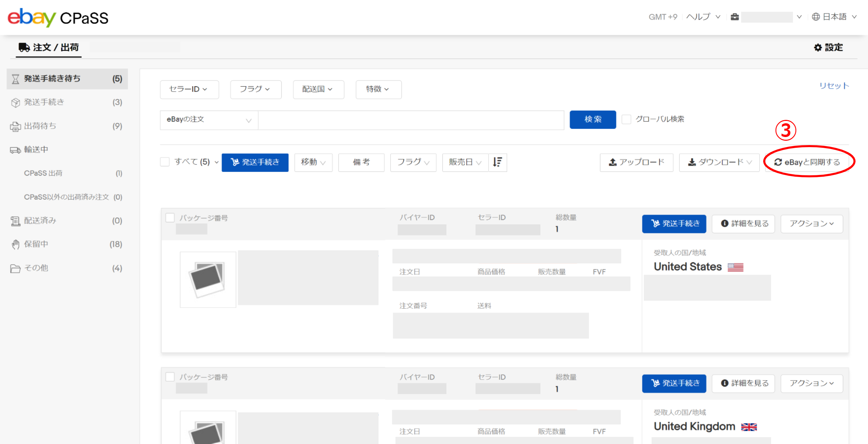Switch to the 注文 / 出荷 tab
This screenshot has width=868, height=444.
coord(49,48)
